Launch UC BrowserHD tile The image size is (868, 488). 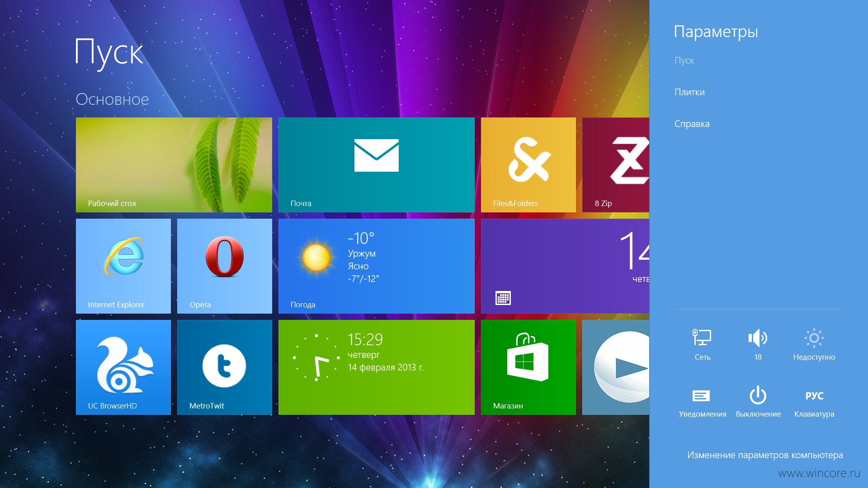pos(123,367)
